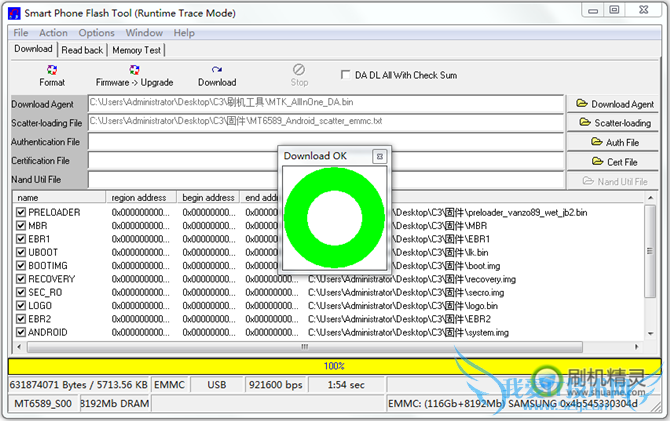670x421 pixels.
Task: Uncheck the ANDROID partition row
Action: pyautogui.click(x=20, y=332)
